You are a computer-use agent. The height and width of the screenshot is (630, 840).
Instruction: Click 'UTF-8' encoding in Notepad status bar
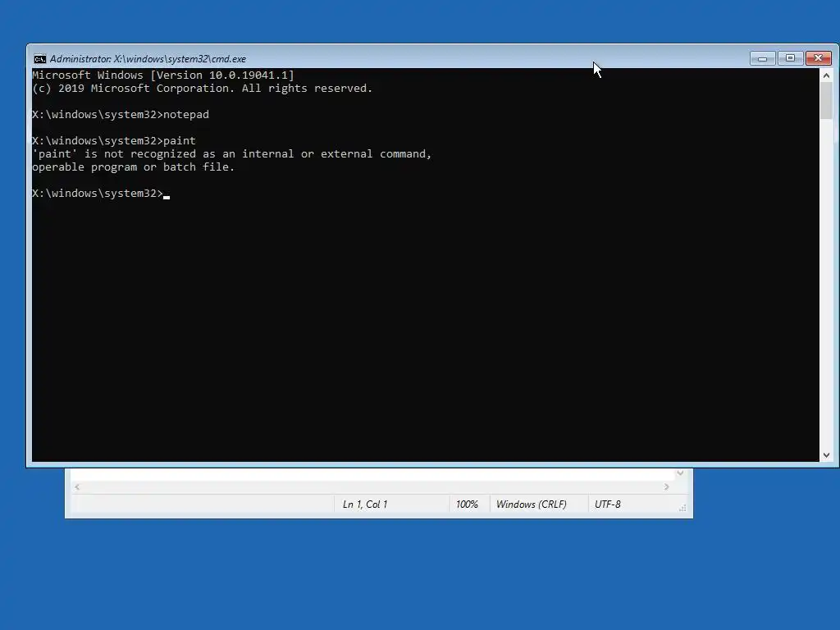[608, 504]
